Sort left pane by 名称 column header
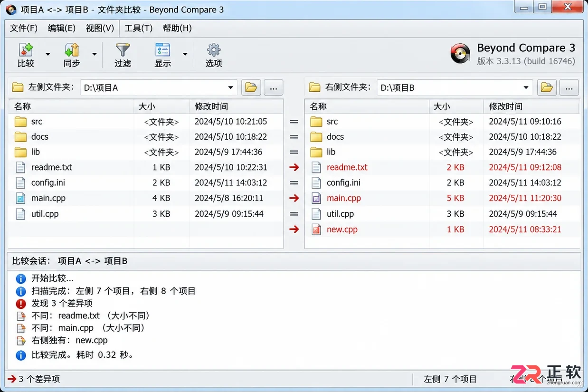 [x=71, y=106]
